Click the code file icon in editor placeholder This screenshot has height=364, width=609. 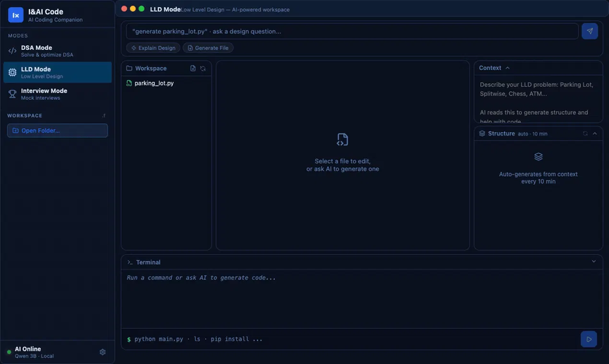(x=342, y=139)
